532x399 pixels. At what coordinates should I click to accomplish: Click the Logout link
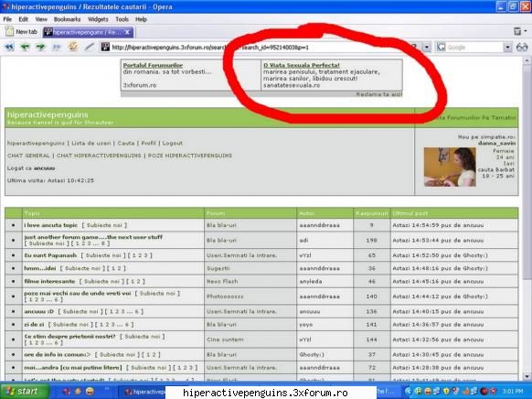tap(173, 144)
